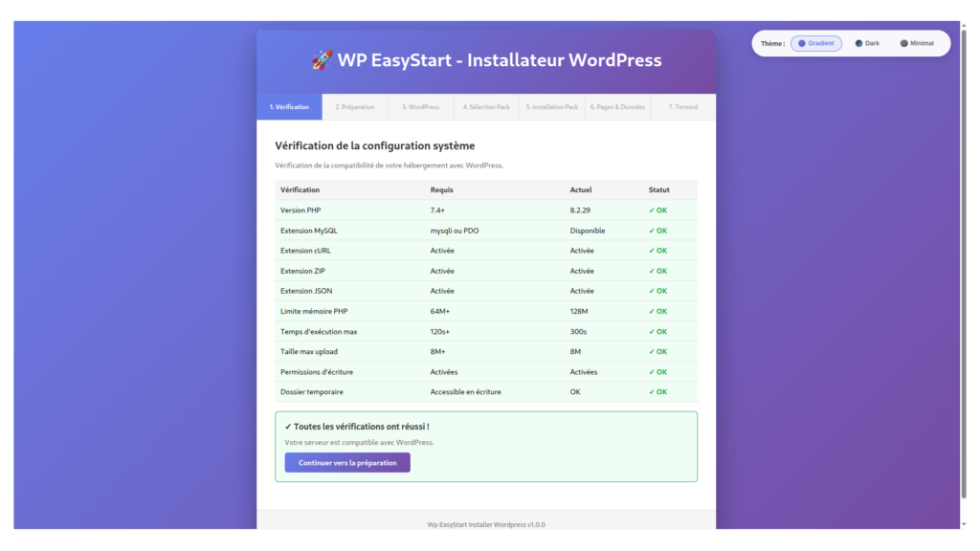980x551 pixels.
Task: Click the OK status for Limite mémoire PHP
Action: tap(657, 311)
